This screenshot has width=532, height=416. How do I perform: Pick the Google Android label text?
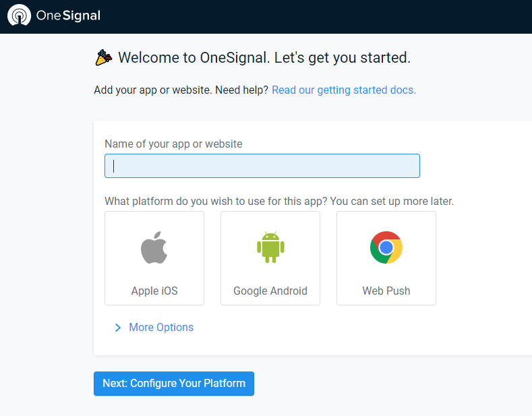[x=270, y=291]
